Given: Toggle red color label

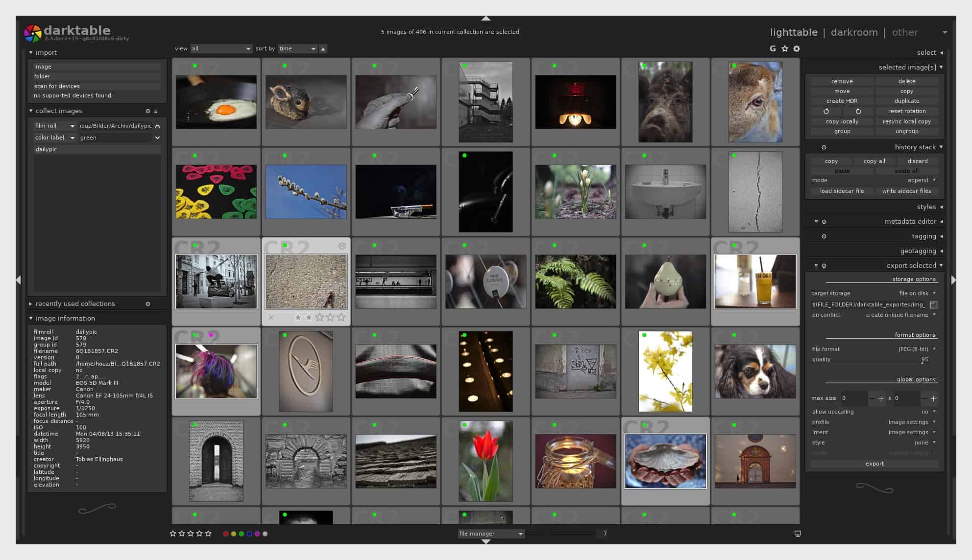Looking at the screenshot, I should (x=226, y=534).
